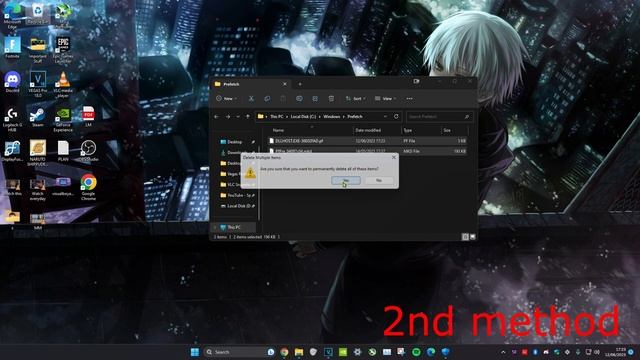Viewport: 640px width, 360px height.
Task: Open the Discord desktop shortcut
Action: [x=12, y=82]
